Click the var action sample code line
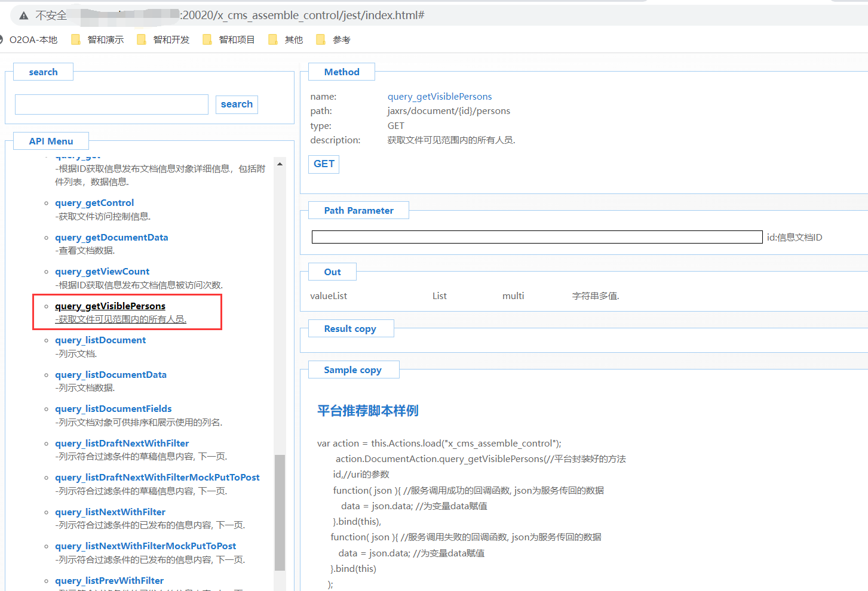Viewport: 868px width, 591px height. [x=439, y=444]
